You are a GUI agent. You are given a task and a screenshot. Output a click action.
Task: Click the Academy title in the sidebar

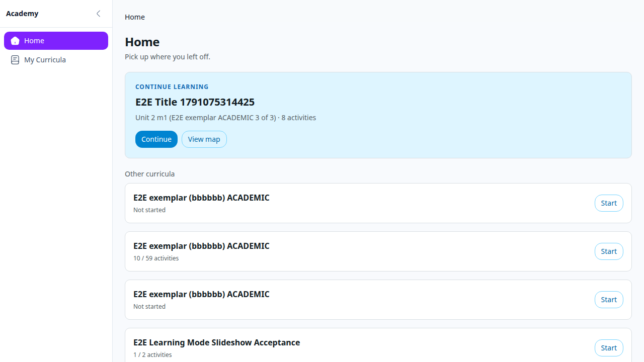coord(22,14)
